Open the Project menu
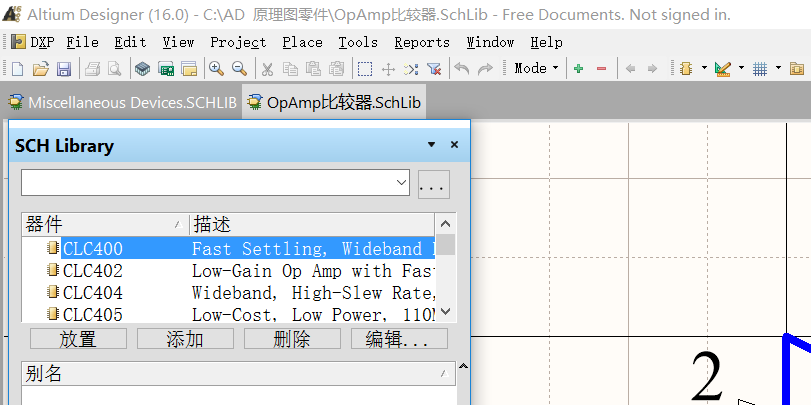The width and height of the screenshot is (811, 405). coord(238,42)
